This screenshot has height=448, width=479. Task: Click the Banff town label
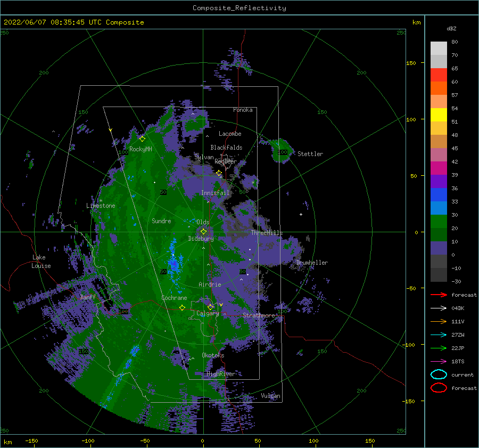tap(88, 297)
